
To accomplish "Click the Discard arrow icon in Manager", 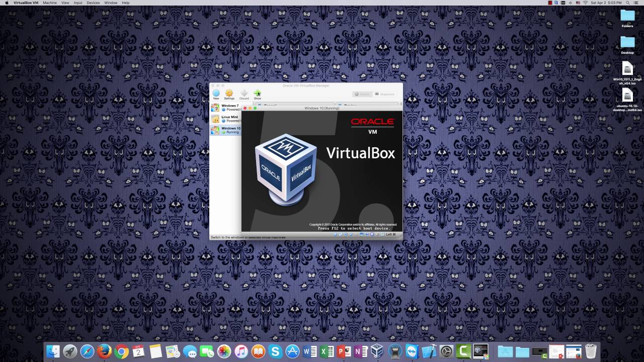I will coord(244,93).
